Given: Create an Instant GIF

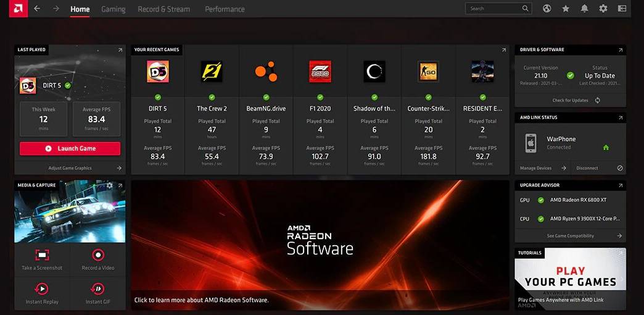Looking at the screenshot, I should [97, 288].
